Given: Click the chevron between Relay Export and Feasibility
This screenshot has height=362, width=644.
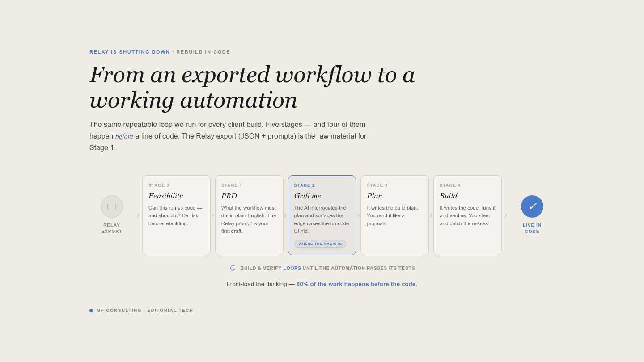Looking at the screenshot, I should pyautogui.click(x=138, y=215).
